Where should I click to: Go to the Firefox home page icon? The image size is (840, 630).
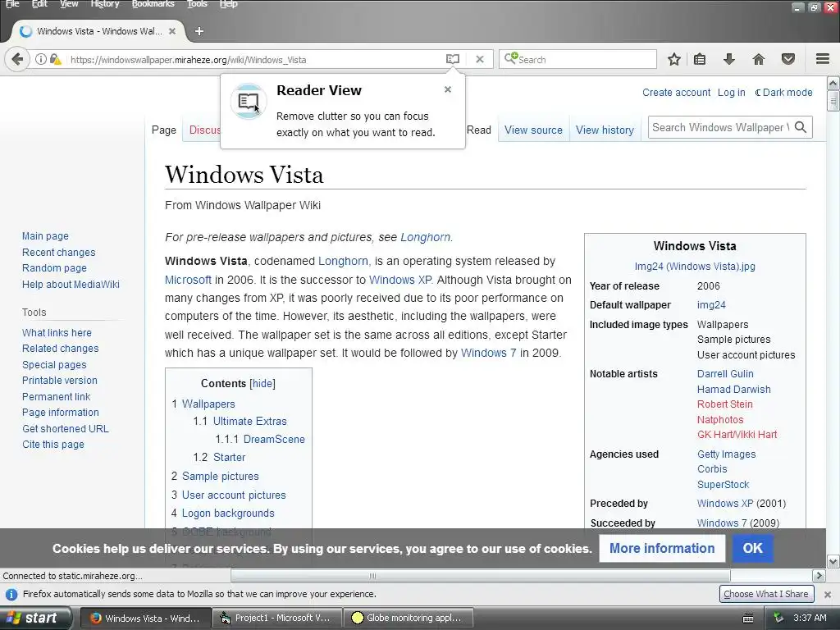759,59
